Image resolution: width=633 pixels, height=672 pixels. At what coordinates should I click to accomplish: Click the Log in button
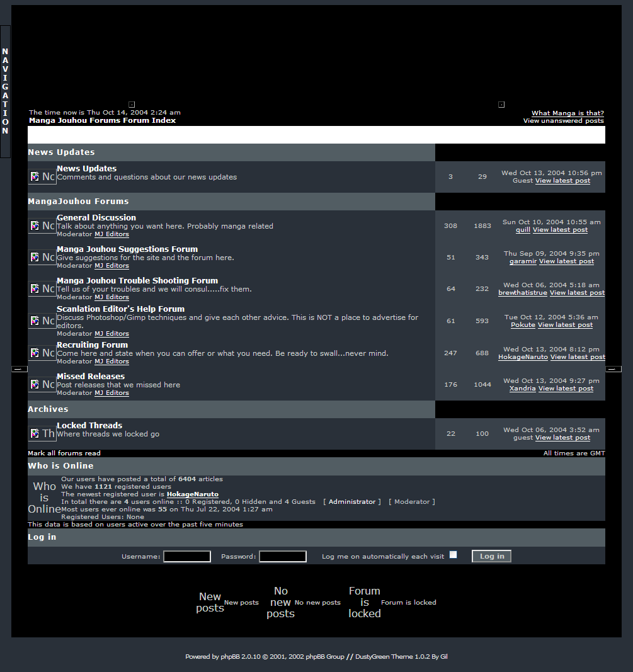pyautogui.click(x=491, y=556)
